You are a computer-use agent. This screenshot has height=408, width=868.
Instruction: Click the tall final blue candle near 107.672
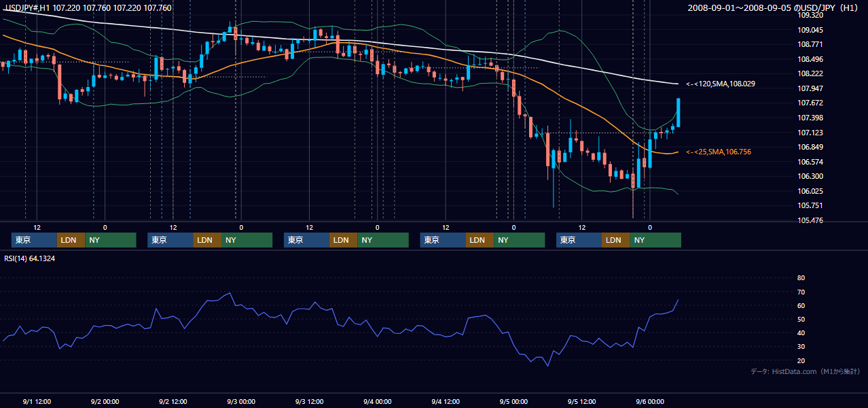pyautogui.click(x=678, y=113)
